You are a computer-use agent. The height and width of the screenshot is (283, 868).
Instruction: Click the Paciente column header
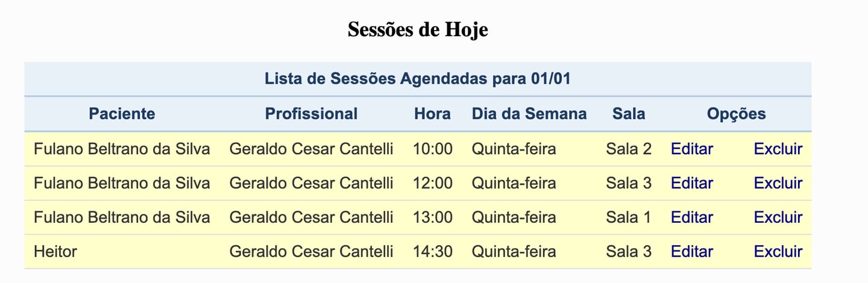click(122, 114)
